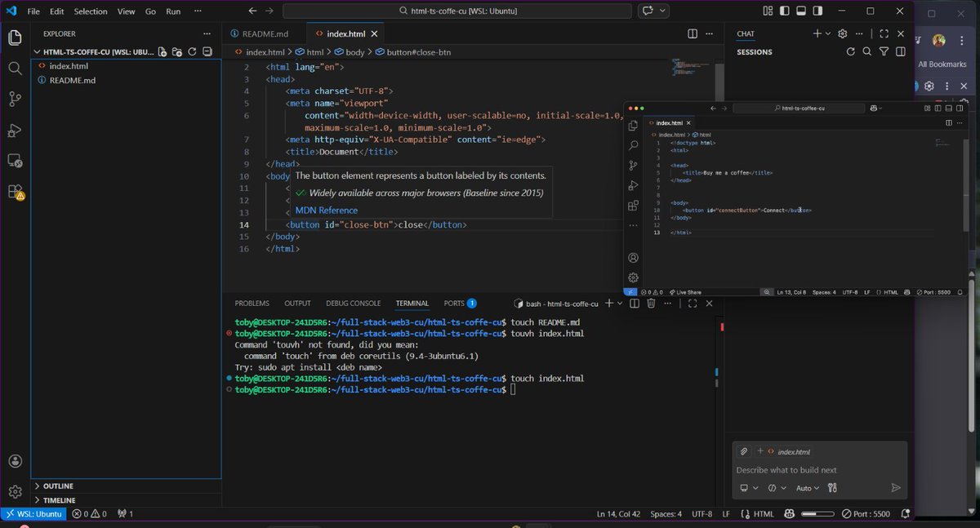
Task: Click Spaces: 4 indentation setting
Action: point(666,514)
